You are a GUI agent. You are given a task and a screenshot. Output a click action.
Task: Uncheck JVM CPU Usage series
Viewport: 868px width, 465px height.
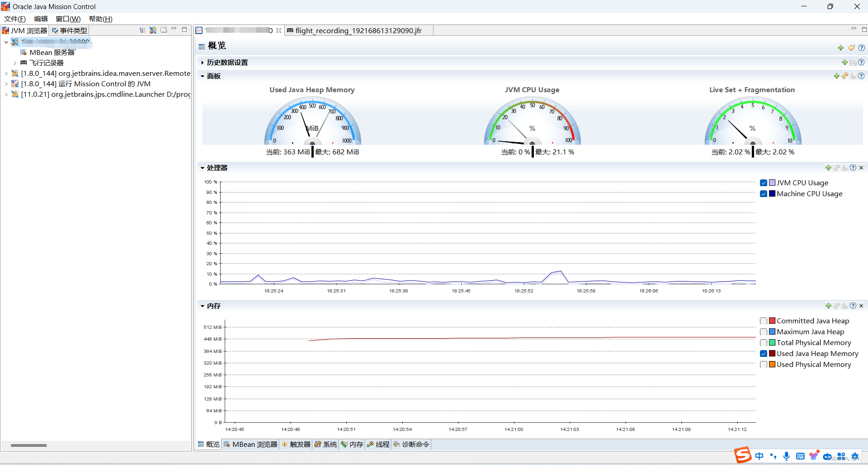[764, 183]
